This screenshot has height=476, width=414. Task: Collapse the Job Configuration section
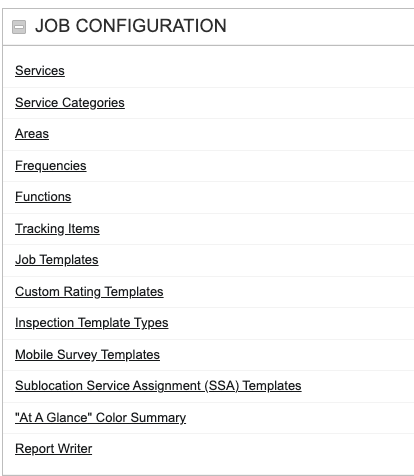pos(19,27)
